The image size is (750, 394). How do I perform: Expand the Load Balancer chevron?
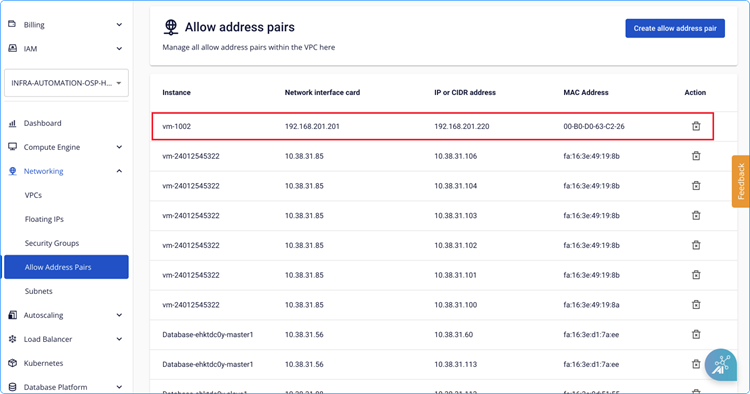[119, 339]
